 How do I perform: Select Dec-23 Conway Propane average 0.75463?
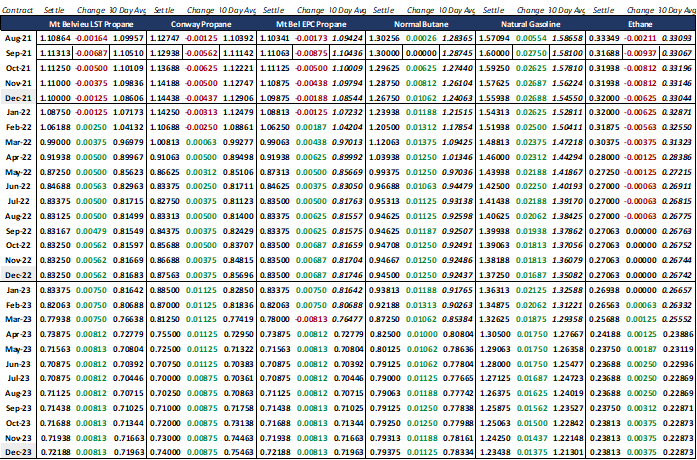(238, 452)
